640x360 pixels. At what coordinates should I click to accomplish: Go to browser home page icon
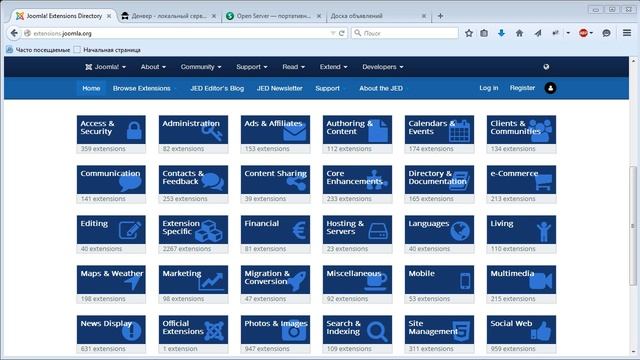[519, 33]
